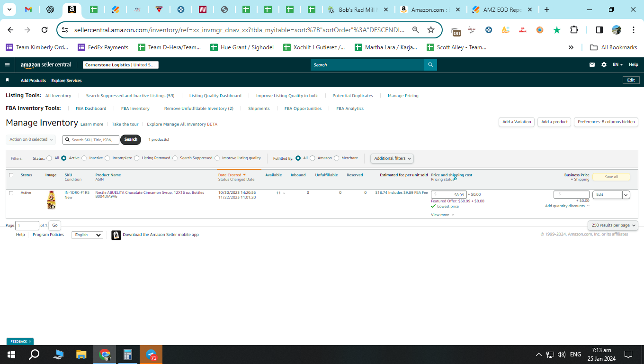Expand the Available quantity 11 chevron
Image resolution: width=644 pixels, height=364 pixels.
coord(284,193)
